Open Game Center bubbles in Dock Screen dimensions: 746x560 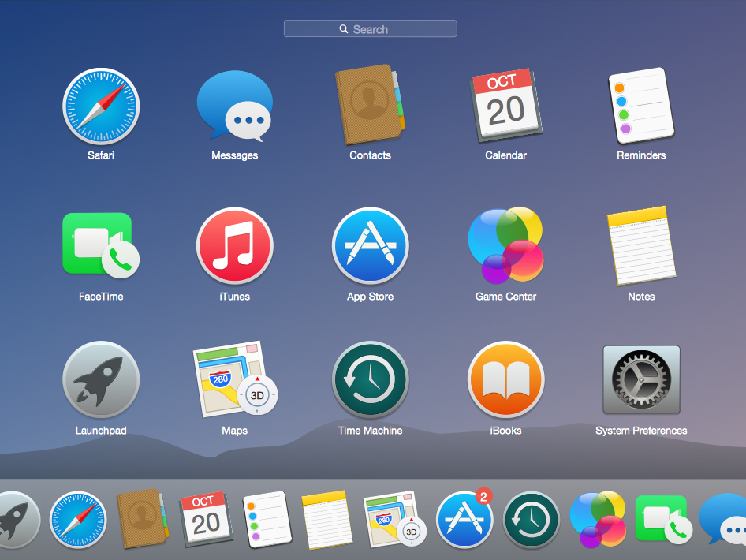click(598, 520)
